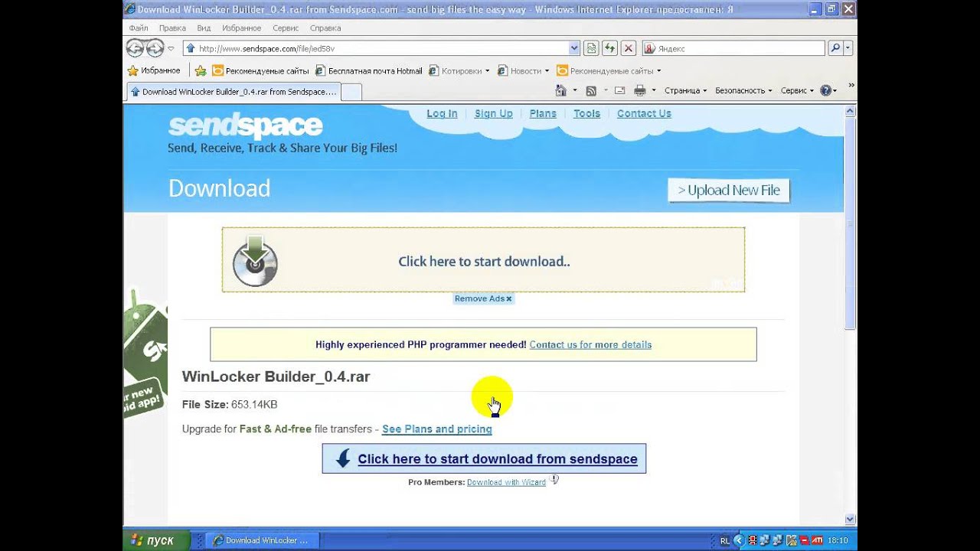Open See Plans and pricing link
980x551 pixels.
(x=436, y=429)
